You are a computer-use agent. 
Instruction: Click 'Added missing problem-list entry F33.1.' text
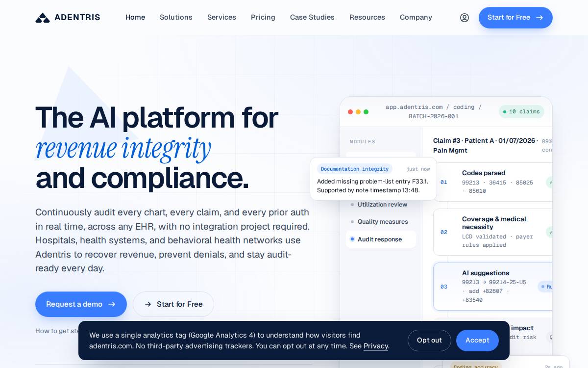click(373, 182)
